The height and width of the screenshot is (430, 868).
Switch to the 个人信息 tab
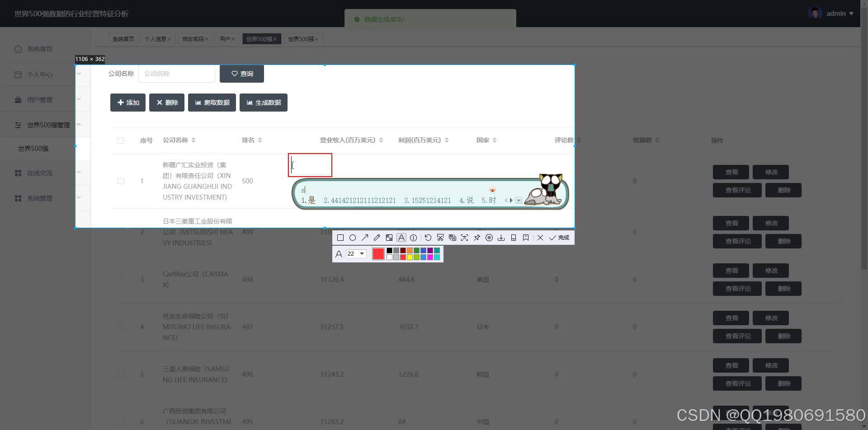[158, 39]
